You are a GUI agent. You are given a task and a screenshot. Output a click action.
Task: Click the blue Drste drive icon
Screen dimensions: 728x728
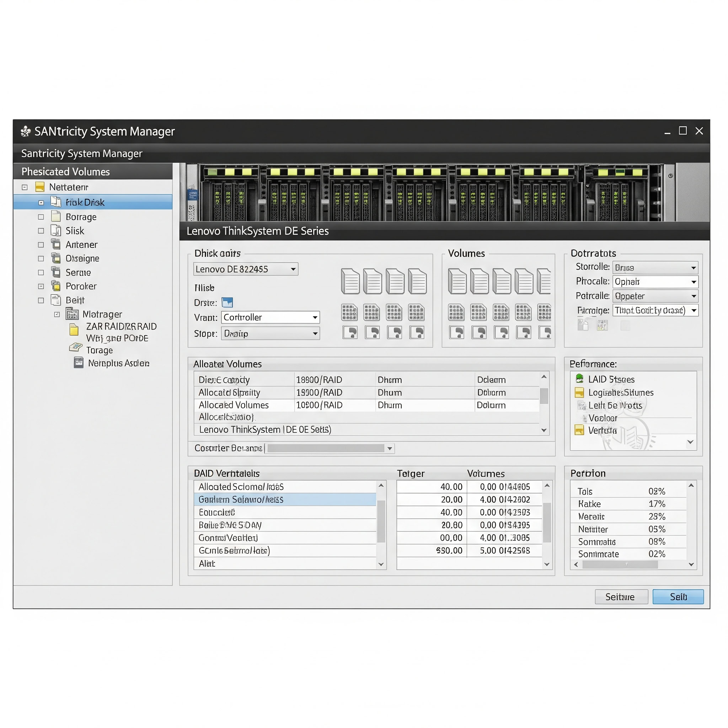[x=227, y=302]
